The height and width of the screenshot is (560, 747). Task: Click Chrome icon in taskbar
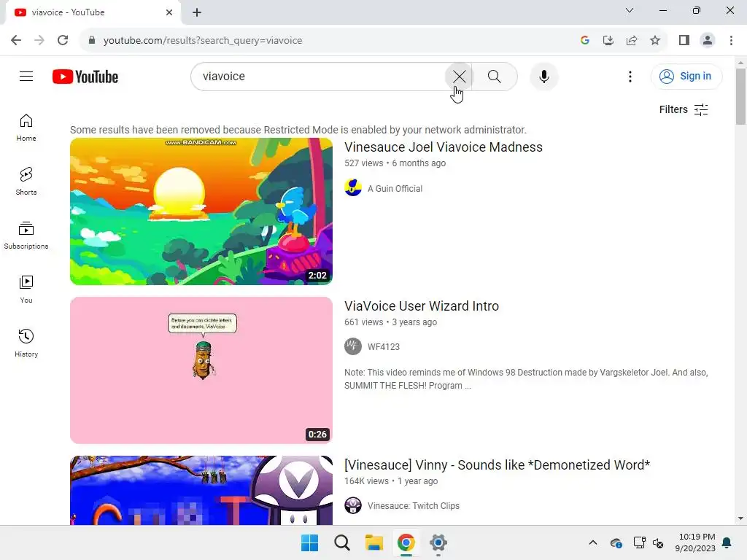[406, 542]
